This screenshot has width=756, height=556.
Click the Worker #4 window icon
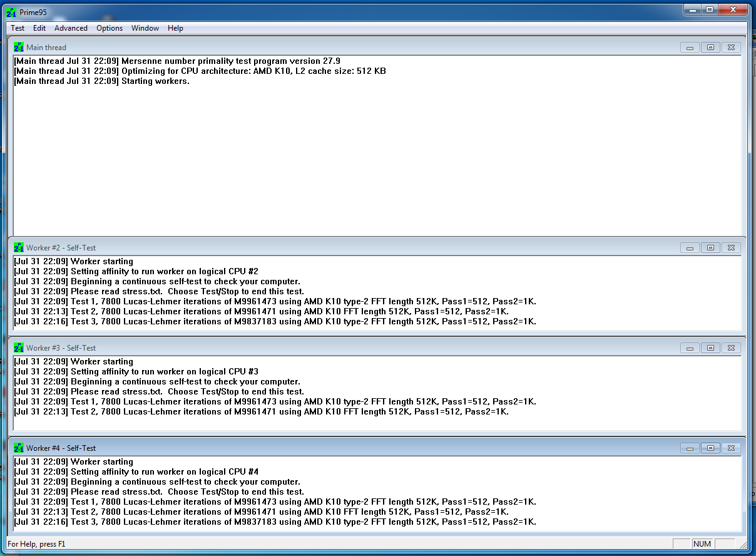[x=19, y=448]
